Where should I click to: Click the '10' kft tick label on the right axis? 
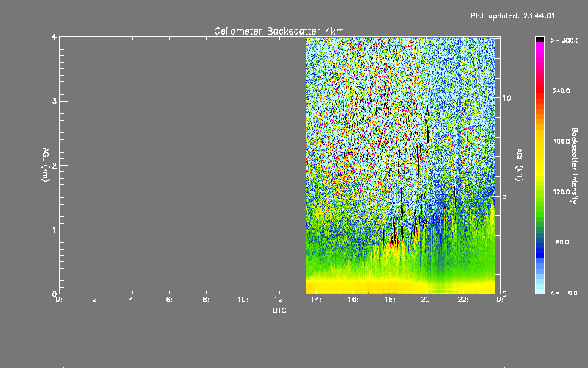[x=506, y=98]
